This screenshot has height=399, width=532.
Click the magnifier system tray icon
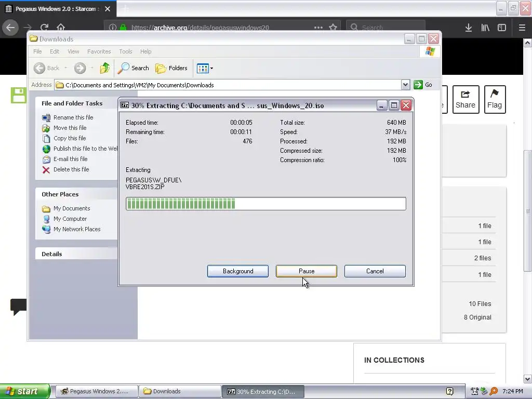pos(494,391)
